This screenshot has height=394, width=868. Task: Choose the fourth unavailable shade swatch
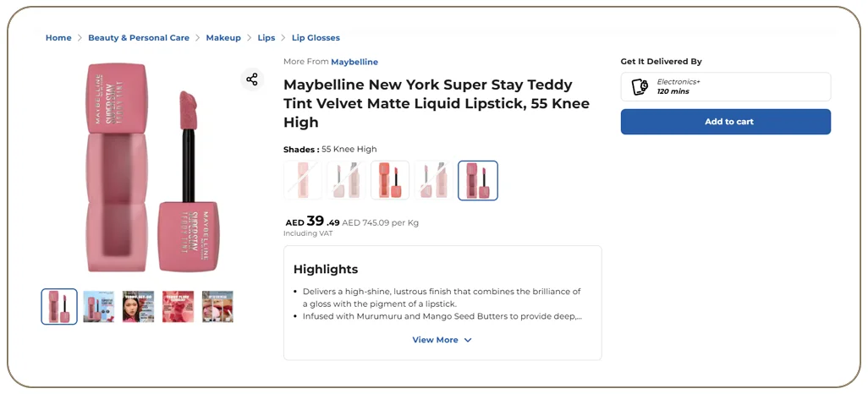[x=433, y=180]
